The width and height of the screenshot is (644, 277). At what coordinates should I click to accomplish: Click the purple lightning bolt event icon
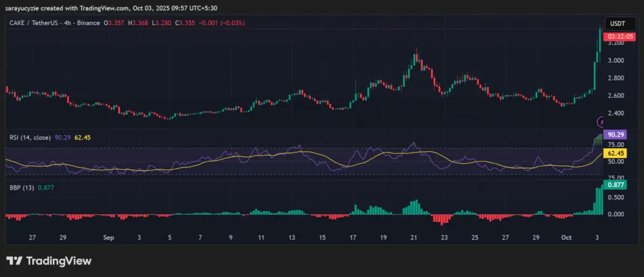point(601,121)
